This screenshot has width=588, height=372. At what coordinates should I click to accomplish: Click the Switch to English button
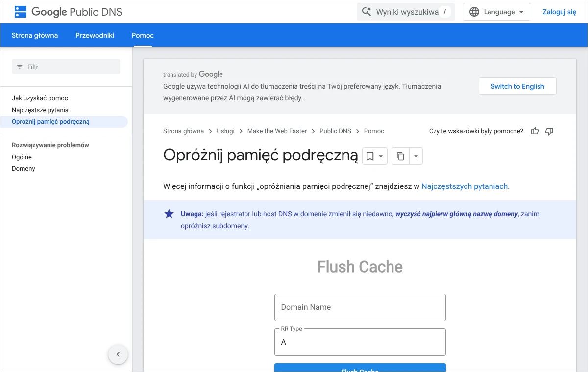tap(517, 86)
